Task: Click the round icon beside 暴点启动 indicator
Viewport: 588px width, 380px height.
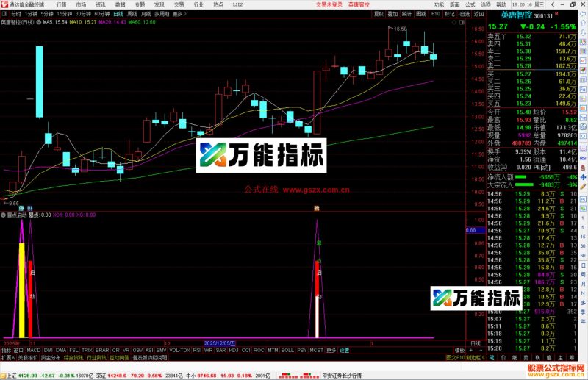Action: point(4,215)
